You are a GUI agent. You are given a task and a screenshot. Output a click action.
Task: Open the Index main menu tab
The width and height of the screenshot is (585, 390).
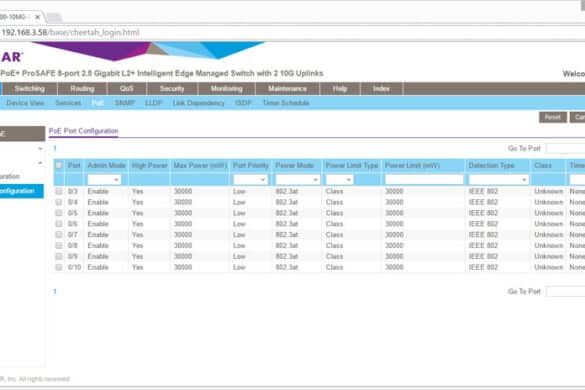pos(381,89)
